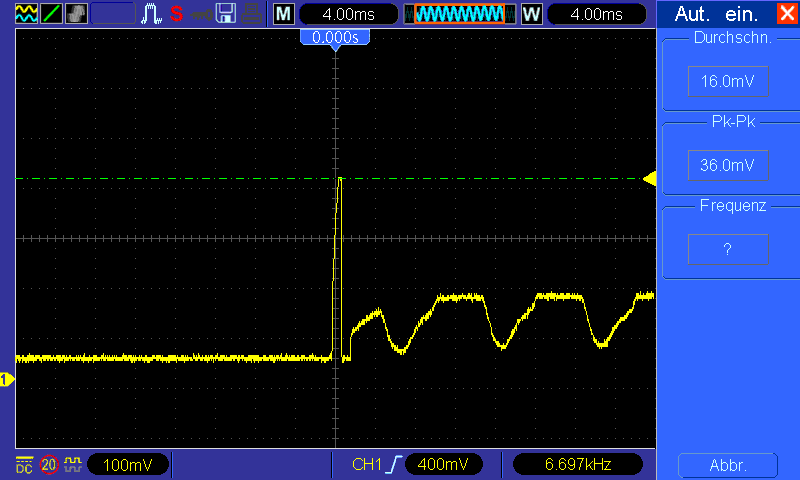Click the square wave probe icon at bottom

[73, 465]
